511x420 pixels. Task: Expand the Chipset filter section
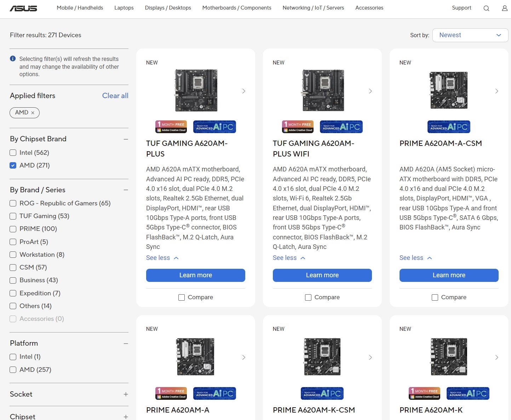[x=126, y=417]
